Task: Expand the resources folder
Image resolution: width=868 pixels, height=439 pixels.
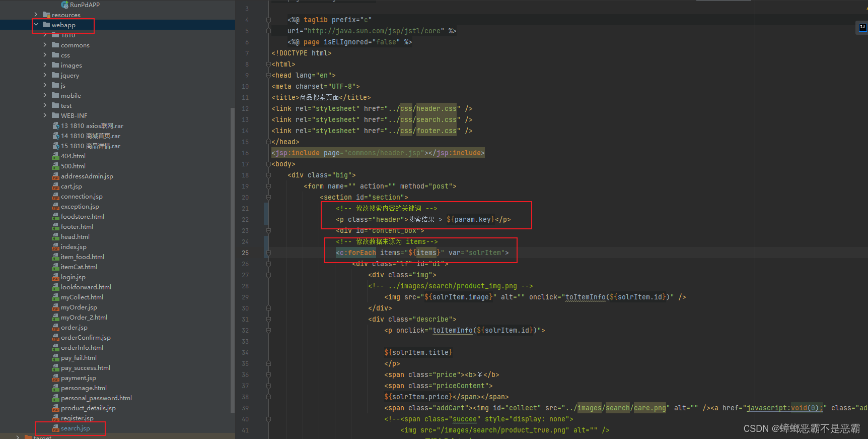Action: point(36,15)
